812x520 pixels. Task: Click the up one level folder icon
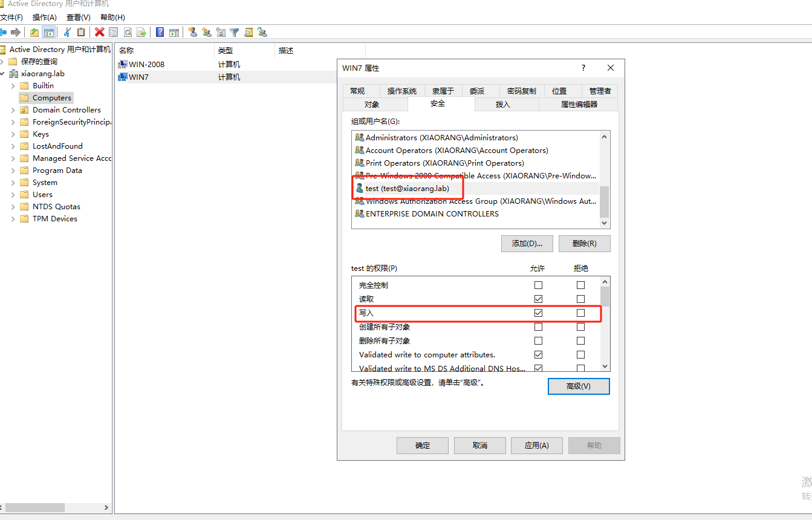(34, 32)
